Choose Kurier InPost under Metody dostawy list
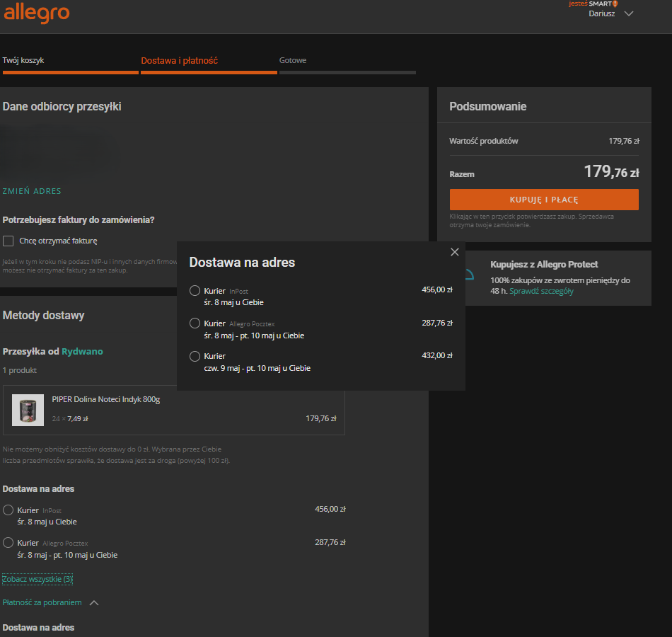672x637 pixels. point(8,510)
